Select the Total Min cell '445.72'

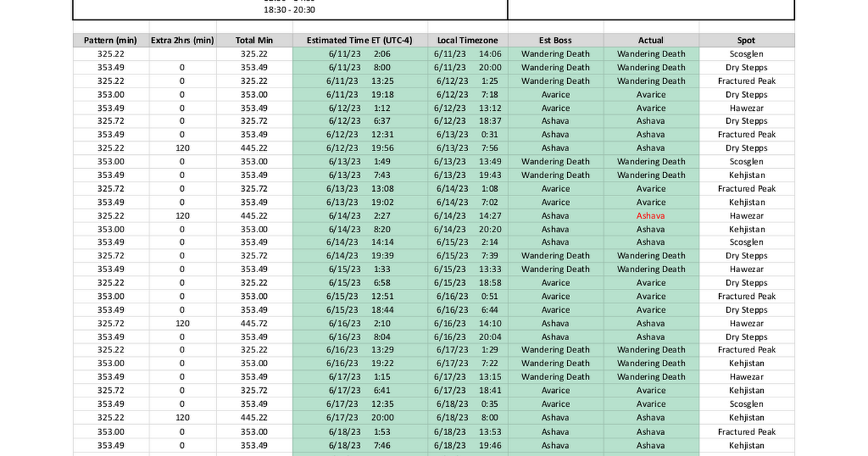(254, 324)
